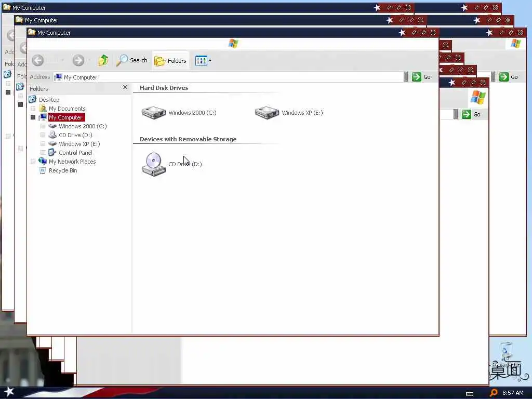The height and width of the screenshot is (399, 532).
Task: Select My Documents in the tree
Action: [x=67, y=109]
